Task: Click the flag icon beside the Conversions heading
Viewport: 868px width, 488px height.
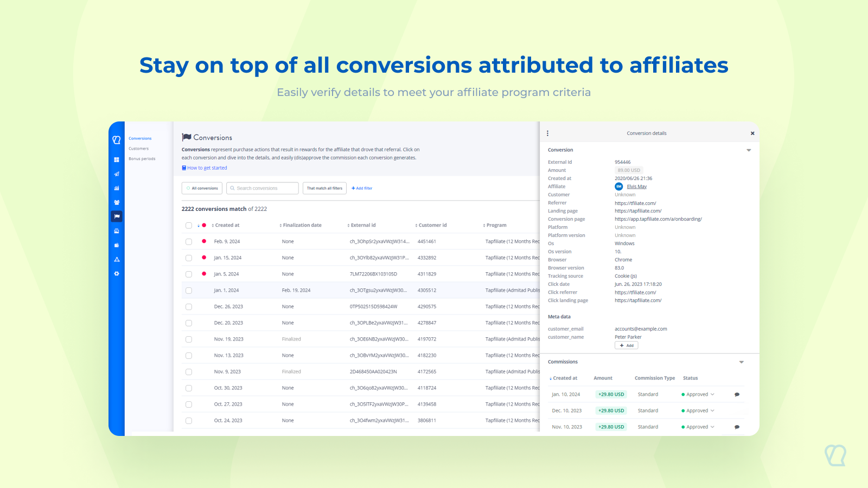Action: coord(187,137)
